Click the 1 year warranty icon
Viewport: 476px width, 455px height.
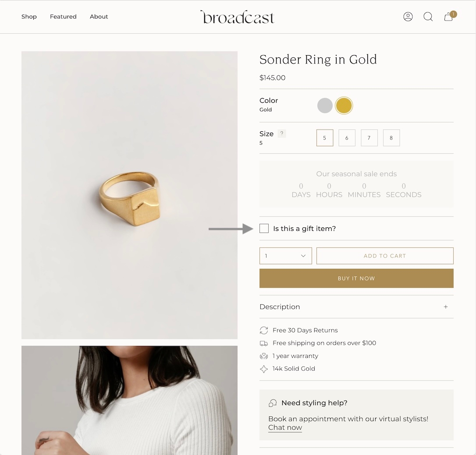(264, 356)
